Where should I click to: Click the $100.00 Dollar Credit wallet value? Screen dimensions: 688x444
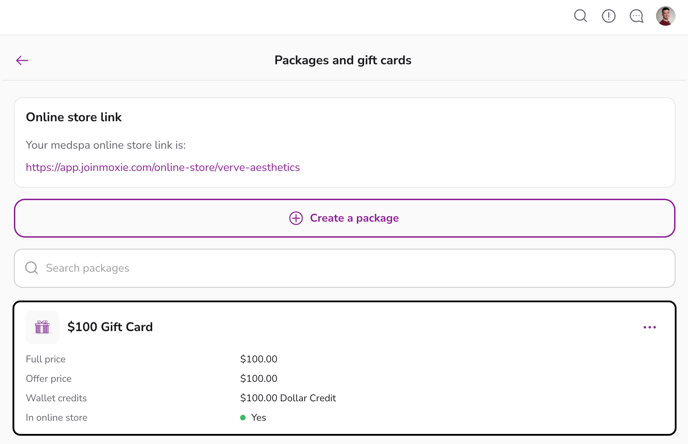[x=288, y=398]
